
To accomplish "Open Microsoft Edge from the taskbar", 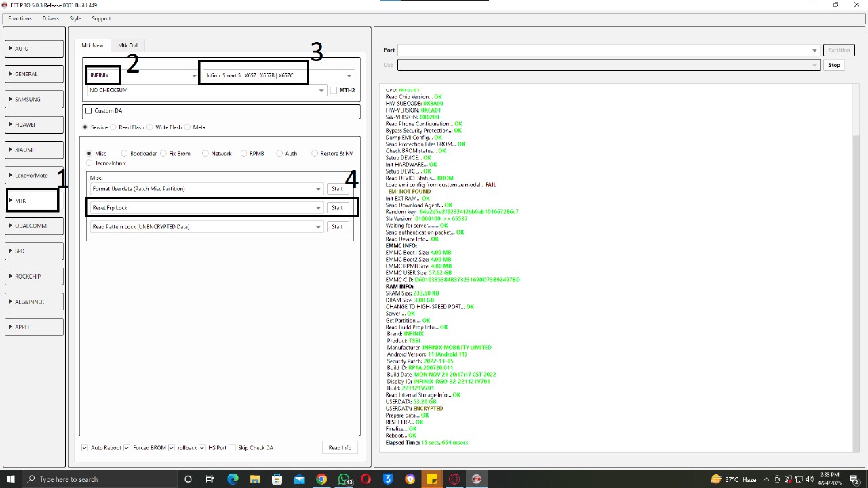I will (x=233, y=479).
